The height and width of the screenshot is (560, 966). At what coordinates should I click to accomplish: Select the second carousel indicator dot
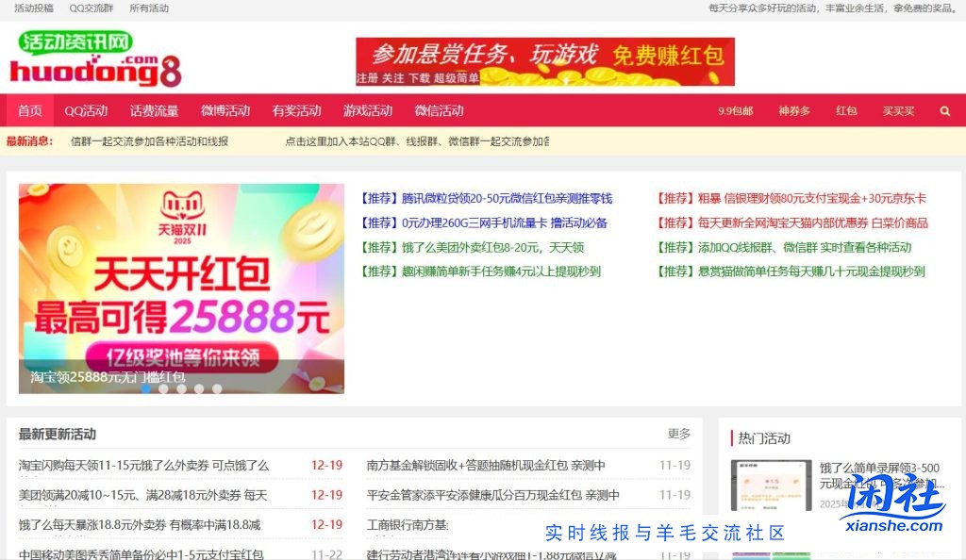pos(163,387)
